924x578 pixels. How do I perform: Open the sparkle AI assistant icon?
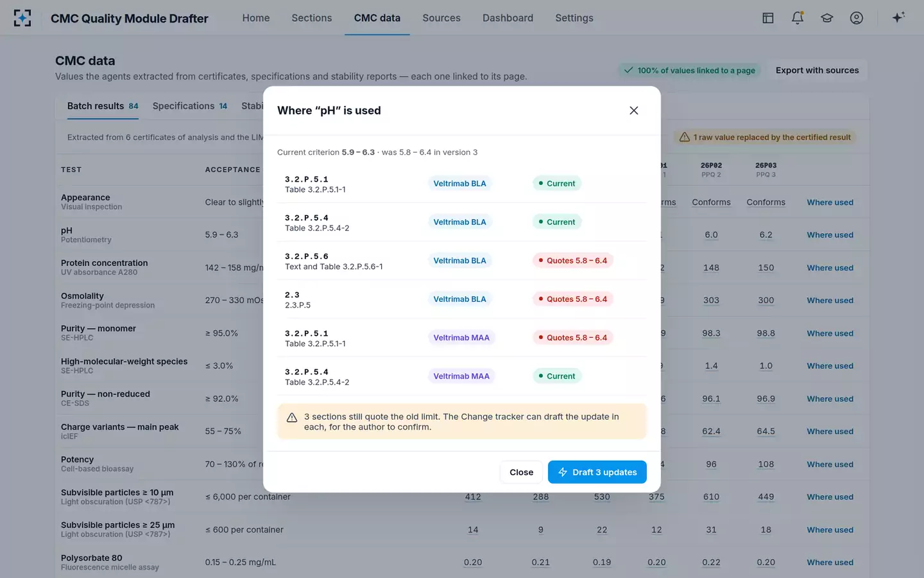898,17
